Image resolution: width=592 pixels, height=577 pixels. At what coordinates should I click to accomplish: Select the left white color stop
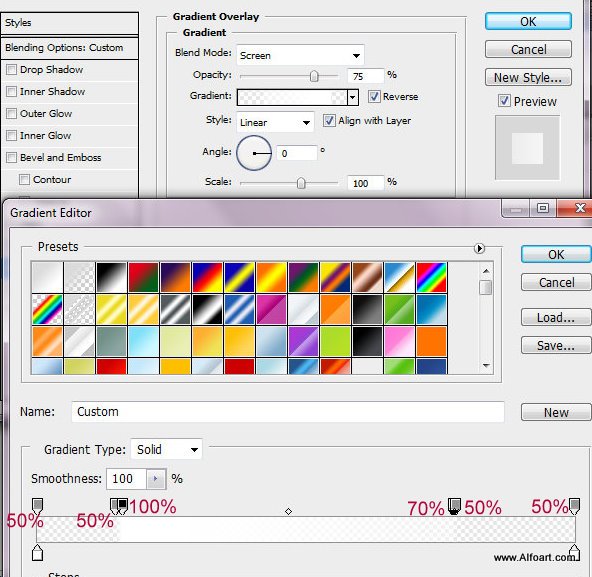point(37,553)
